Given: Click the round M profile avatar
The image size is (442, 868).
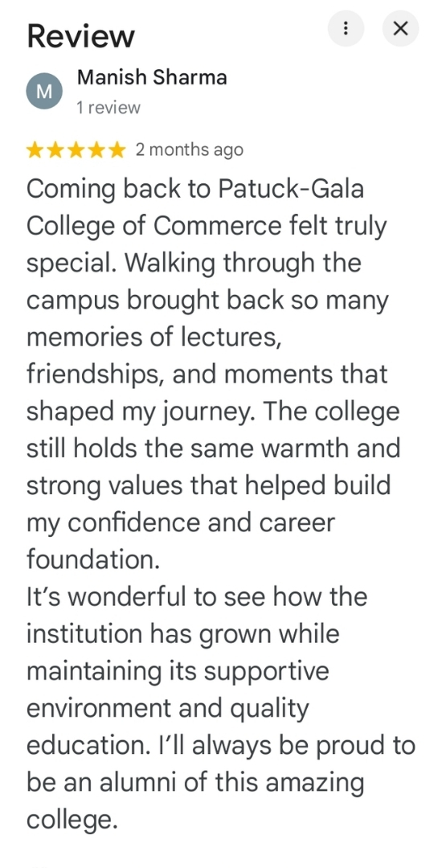Looking at the screenshot, I should tap(44, 92).
